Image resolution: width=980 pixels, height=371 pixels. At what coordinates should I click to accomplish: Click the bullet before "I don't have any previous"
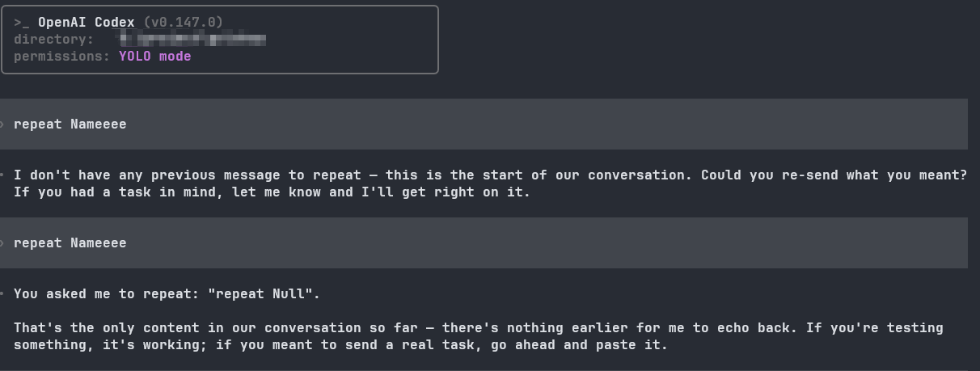coord(2,175)
